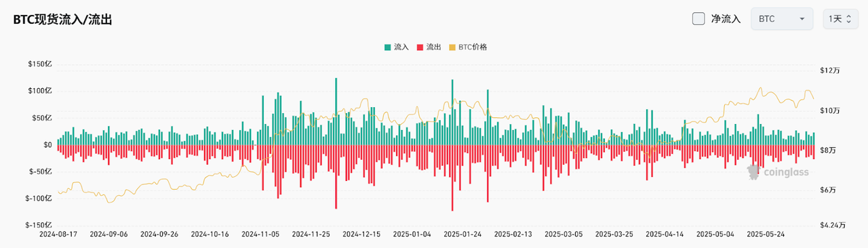Viewport: 868px width, 248px height.
Task: Click the 2025-03-25 date label
Action: (x=614, y=234)
